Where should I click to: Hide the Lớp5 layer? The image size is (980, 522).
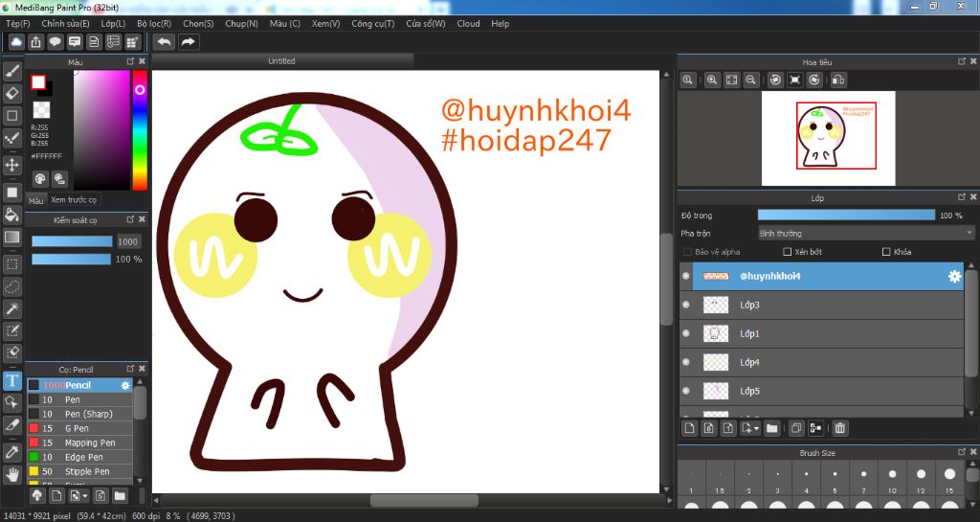686,391
